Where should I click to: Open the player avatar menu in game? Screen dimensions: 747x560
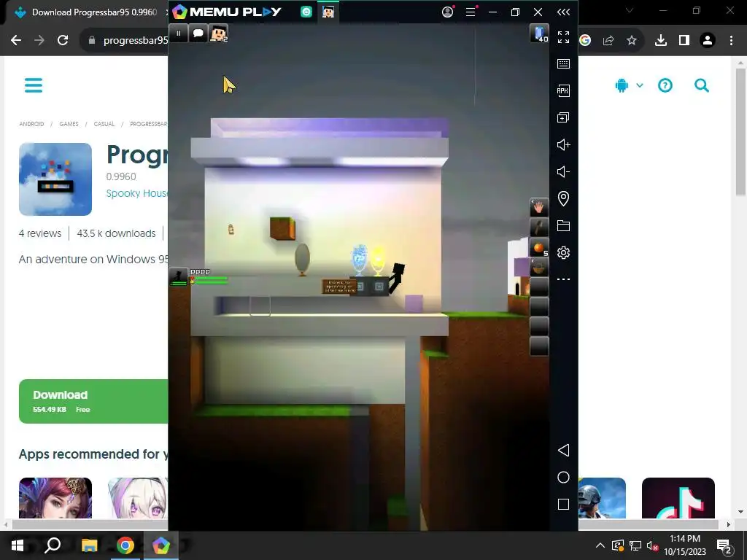point(219,34)
